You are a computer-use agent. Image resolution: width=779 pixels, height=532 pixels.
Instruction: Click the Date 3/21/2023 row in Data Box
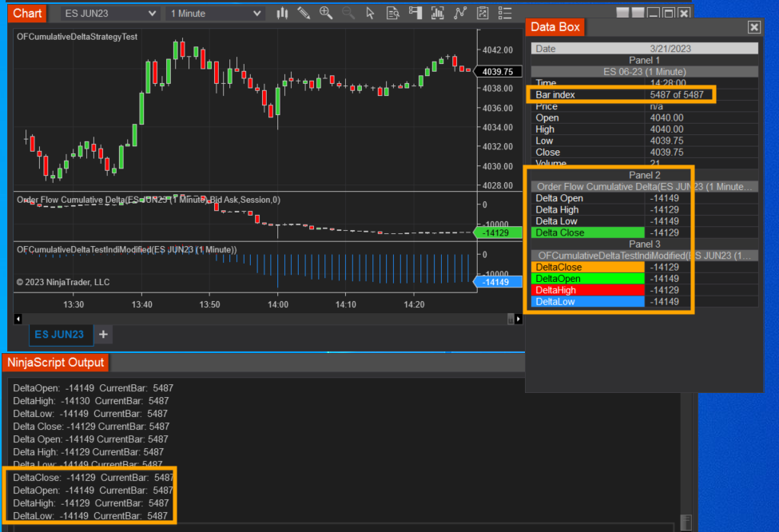(645, 49)
